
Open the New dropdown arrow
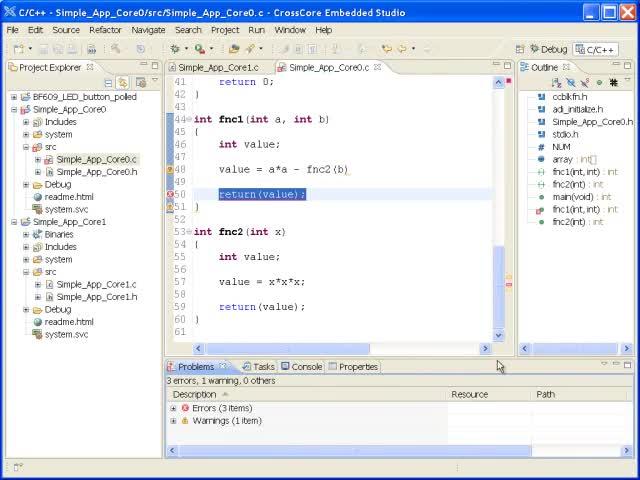30,49
